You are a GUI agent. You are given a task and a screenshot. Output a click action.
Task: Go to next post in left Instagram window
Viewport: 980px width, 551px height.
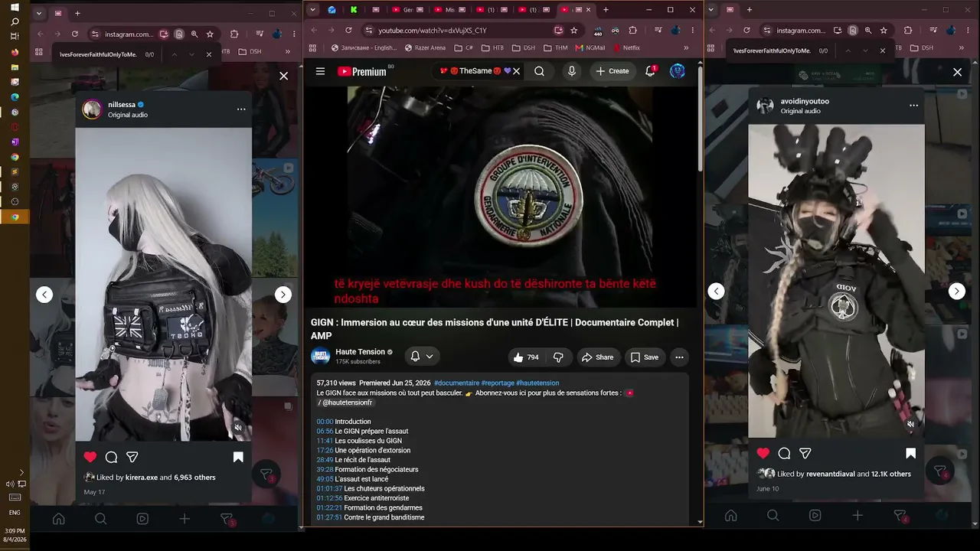point(283,295)
